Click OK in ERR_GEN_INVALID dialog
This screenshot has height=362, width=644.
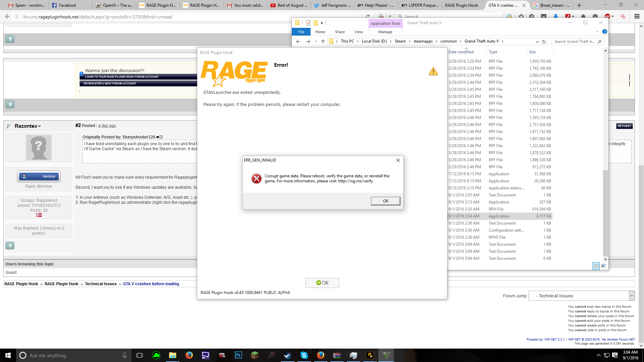(x=385, y=201)
